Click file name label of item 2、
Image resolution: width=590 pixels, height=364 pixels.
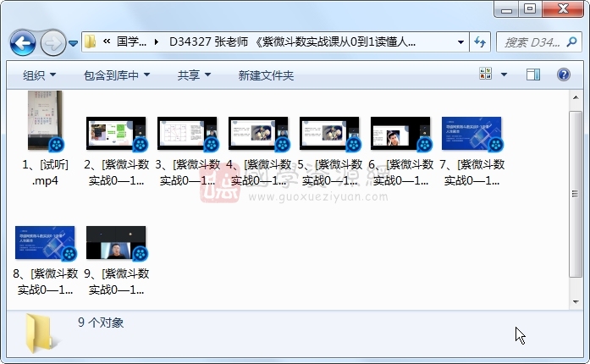point(116,173)
